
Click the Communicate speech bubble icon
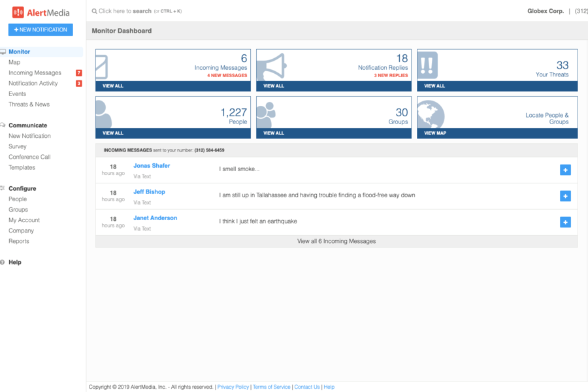point(4,125)
